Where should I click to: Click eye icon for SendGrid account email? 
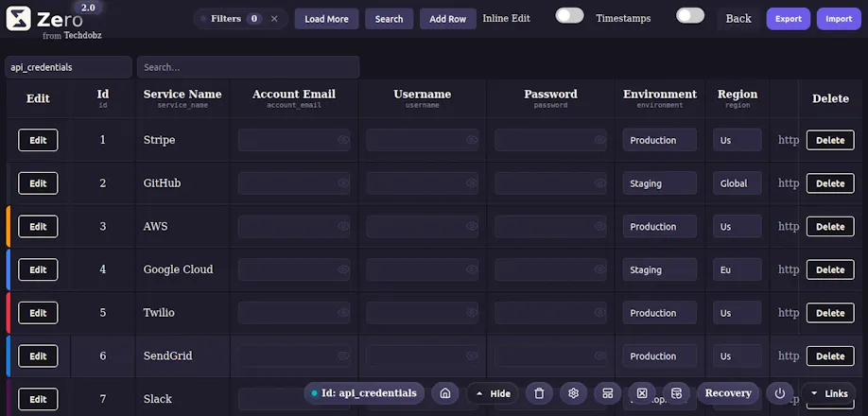pyautogui.click(x=343, y=355)
